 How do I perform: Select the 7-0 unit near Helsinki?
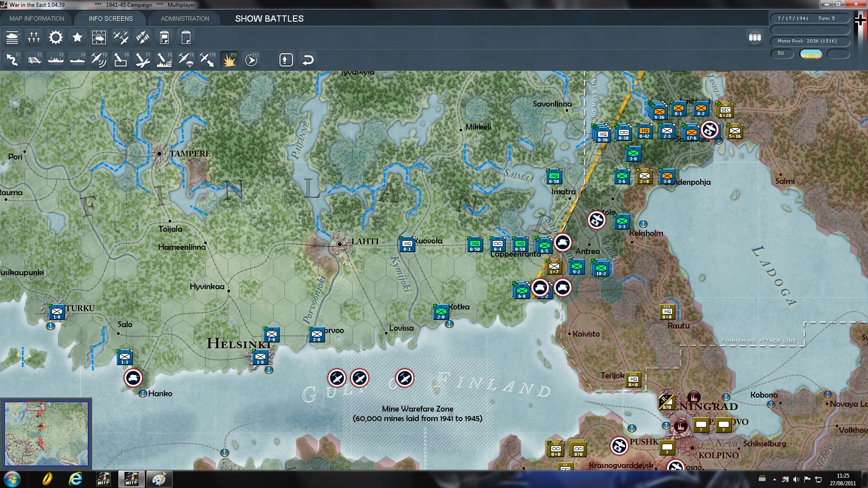pyautogui.click(x=271, y=335)
